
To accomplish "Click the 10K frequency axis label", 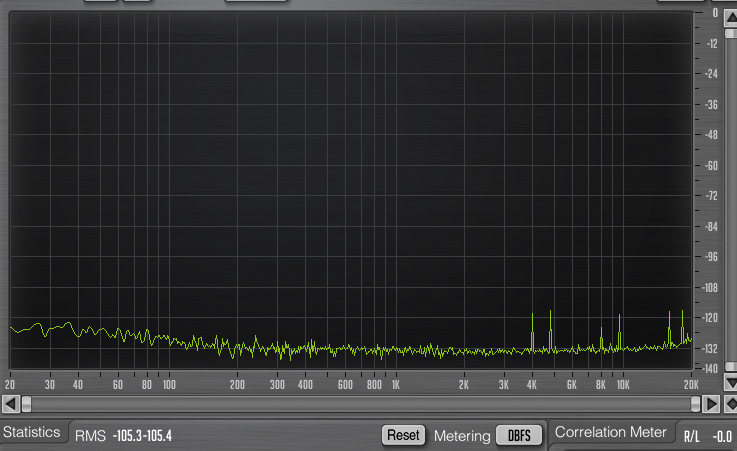I will tap(623, 385).
